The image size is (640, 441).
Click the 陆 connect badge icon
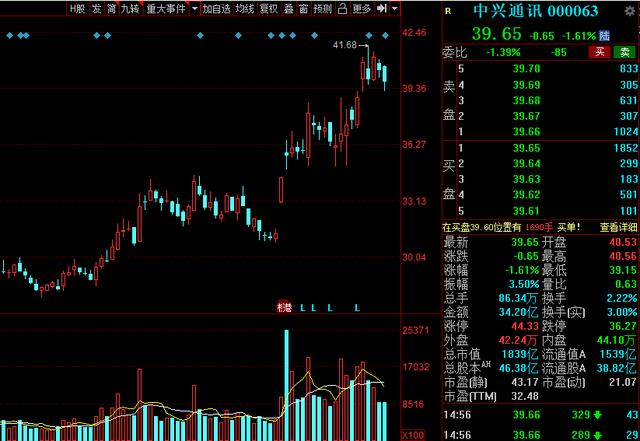point(604,36)
